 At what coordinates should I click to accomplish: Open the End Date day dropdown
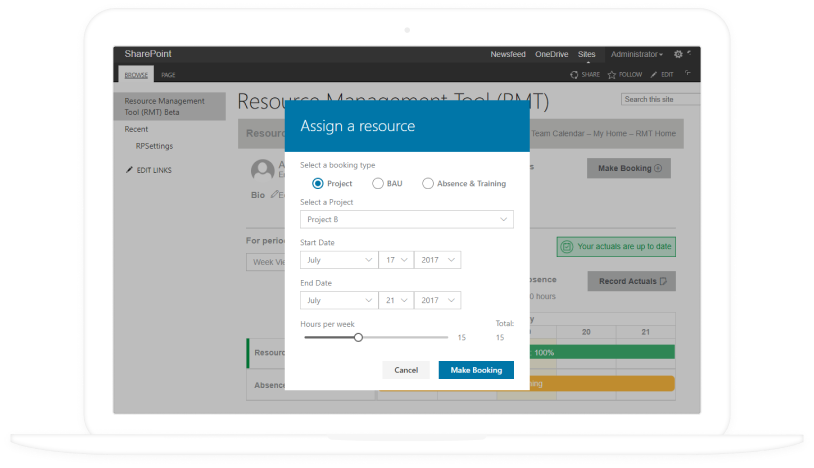click(x=394, y=300)
